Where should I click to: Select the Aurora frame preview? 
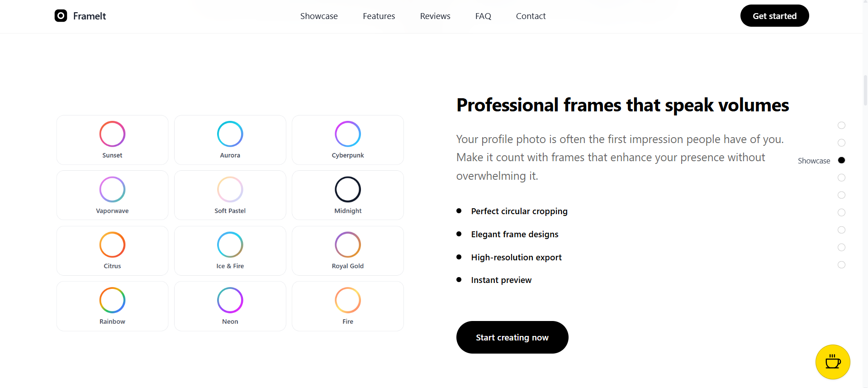(230, 139)
